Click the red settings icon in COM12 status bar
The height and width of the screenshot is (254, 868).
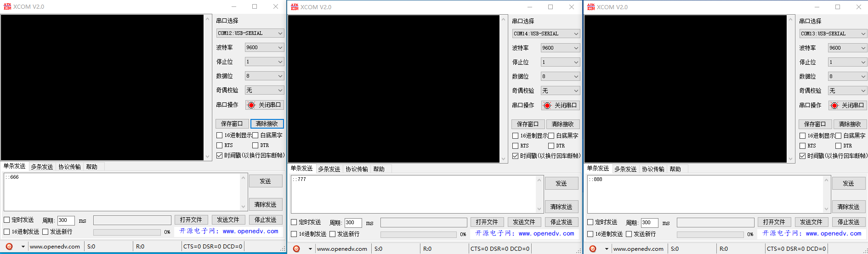pyautogui.click(x=9, y=246)
